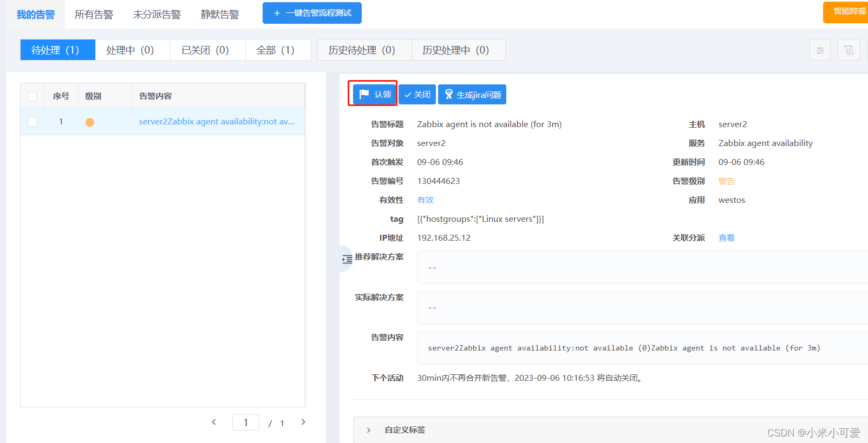Image resolution: width=868 pixels, height=443 pixels.
Task: Create a Jira issue with 生成jira问题
Action: click(472, 95)
